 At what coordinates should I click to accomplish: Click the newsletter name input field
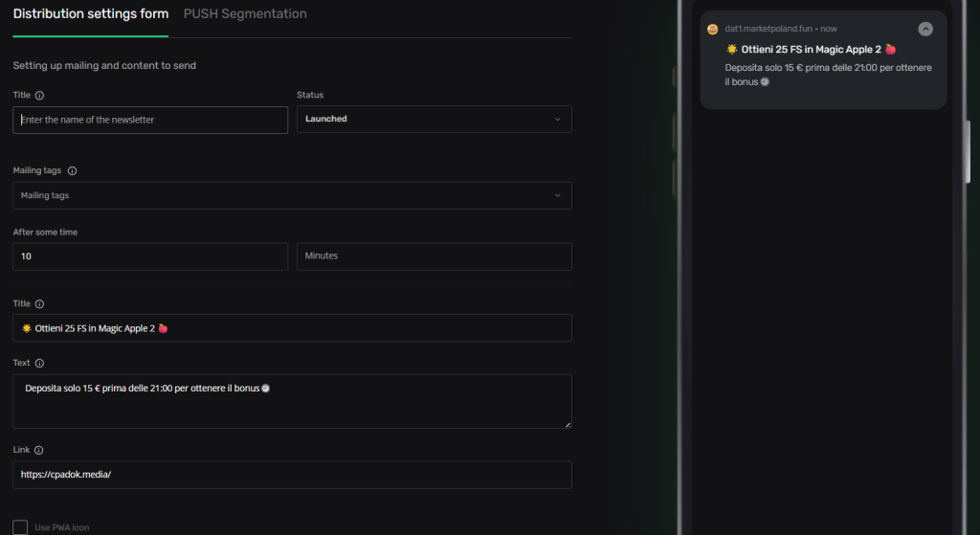[x=150, y=120]
